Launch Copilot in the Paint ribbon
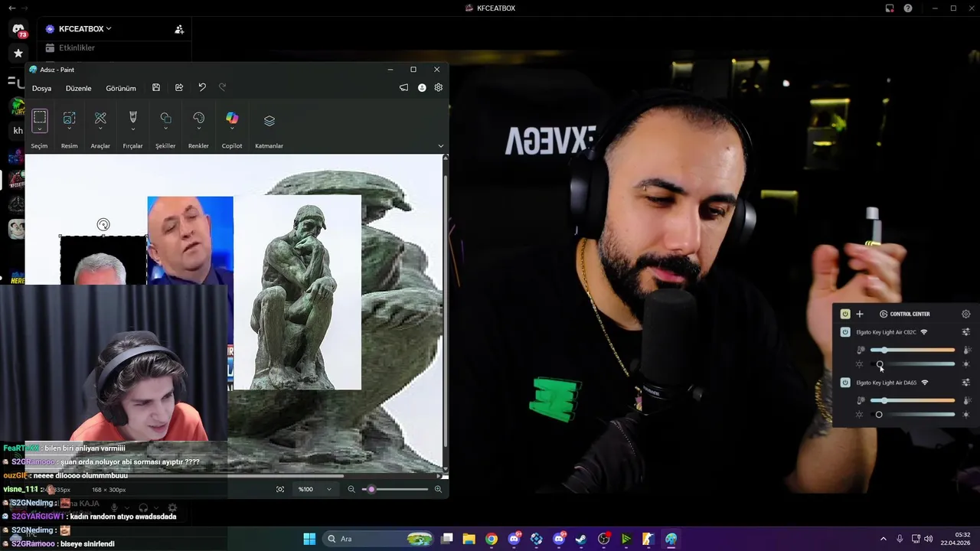The width and height of the screenshot is (980, 551). (232, 118)
